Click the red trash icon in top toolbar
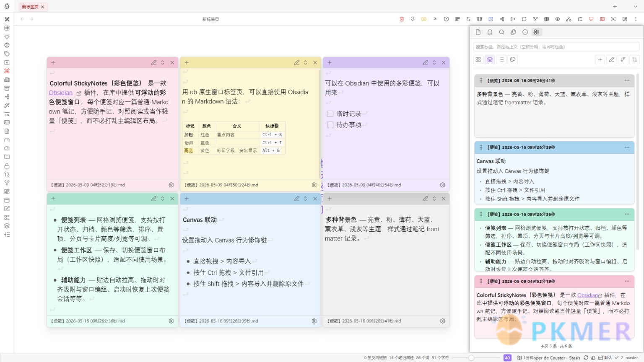 pyautogui.click(x=402, y=19)
